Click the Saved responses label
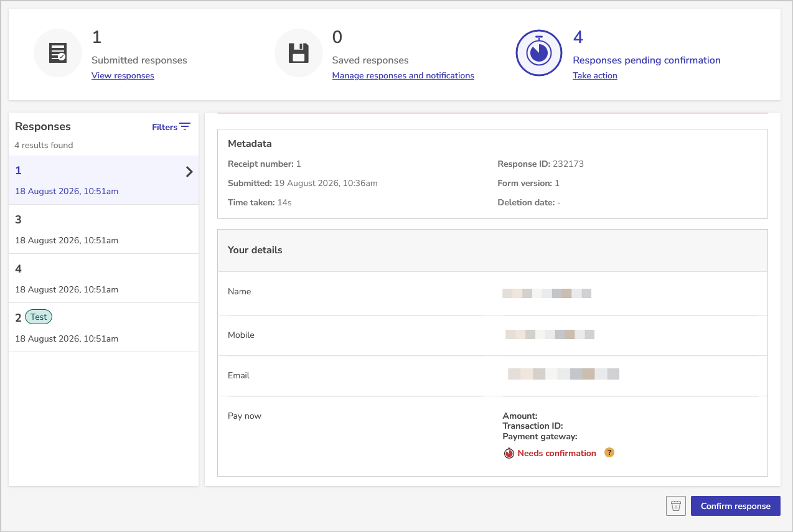The width and height of the screenshot is (793, 532). click(370, 60)
